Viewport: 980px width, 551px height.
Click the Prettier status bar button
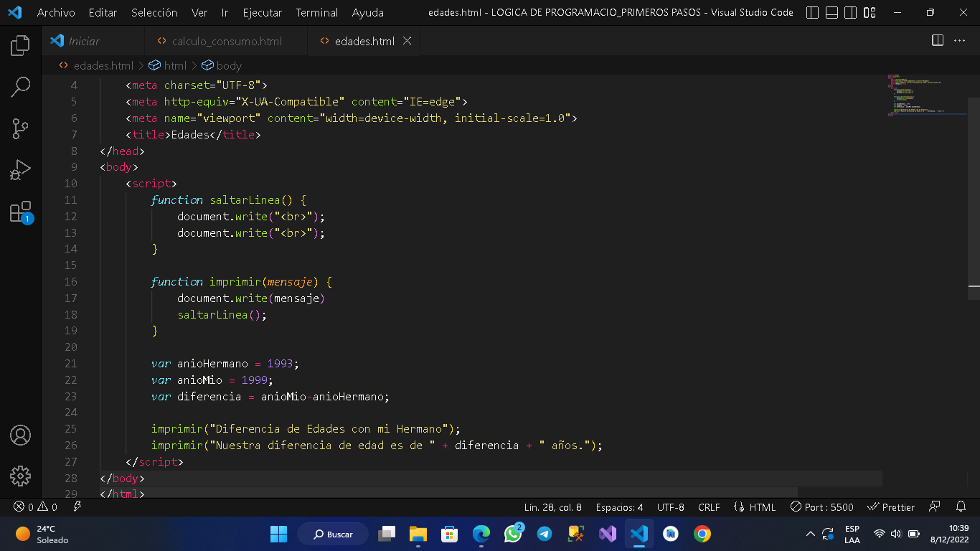(891, 507)
